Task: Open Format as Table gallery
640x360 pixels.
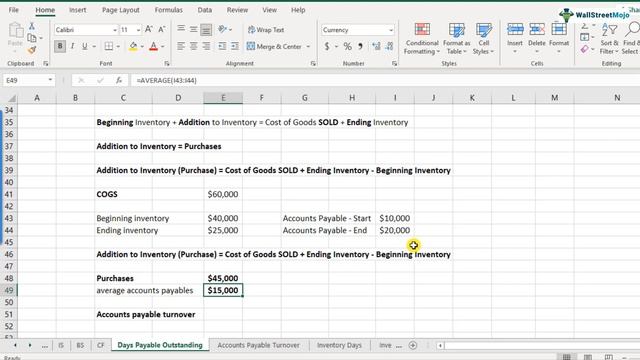Action: pyautogui.click(x=456, y=39)
